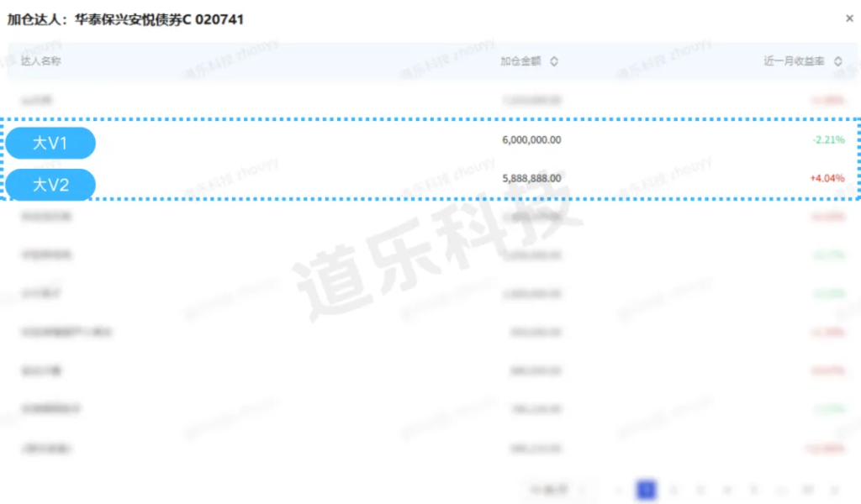Select the highlighted current page 1

646,489
